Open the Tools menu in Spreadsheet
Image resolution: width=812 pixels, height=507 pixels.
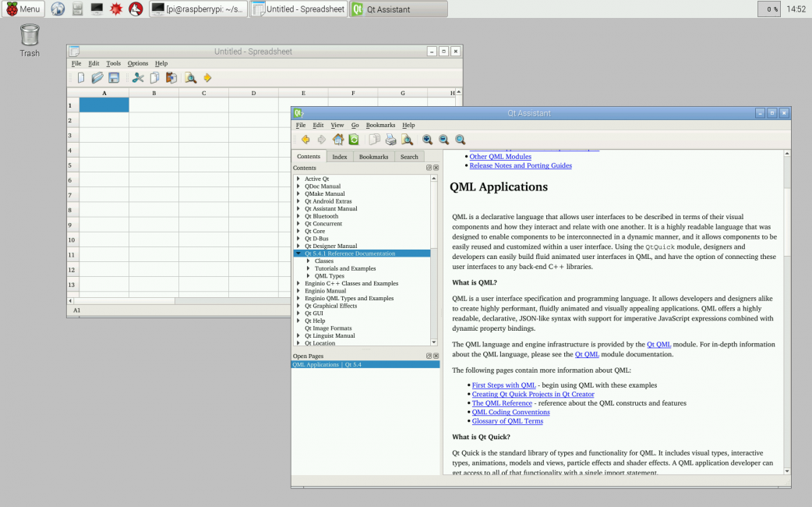point(114,63)
